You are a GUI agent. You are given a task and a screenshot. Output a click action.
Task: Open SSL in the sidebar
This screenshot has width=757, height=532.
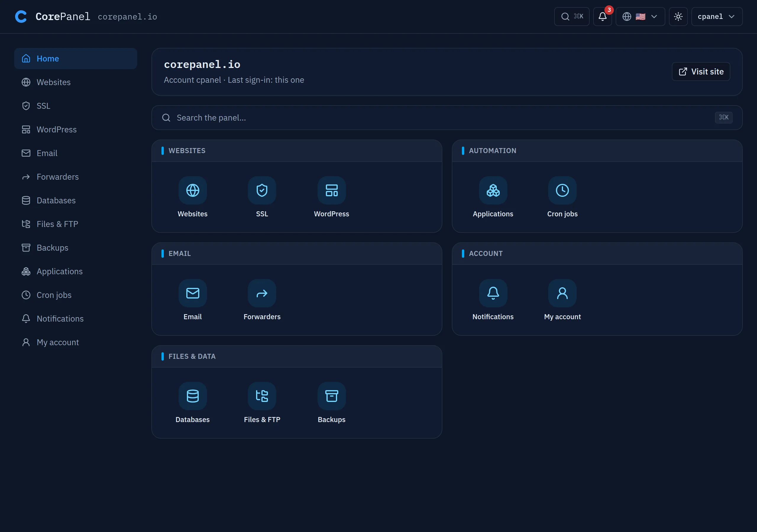(x=75, y=106)
